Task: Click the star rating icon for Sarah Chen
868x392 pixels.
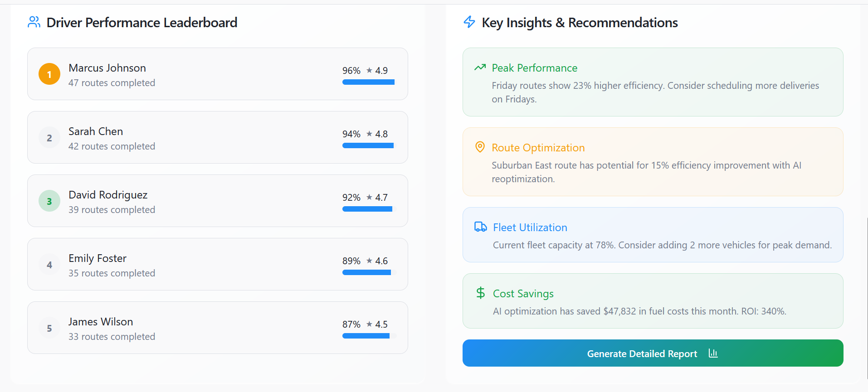Action: coord(369,134)
